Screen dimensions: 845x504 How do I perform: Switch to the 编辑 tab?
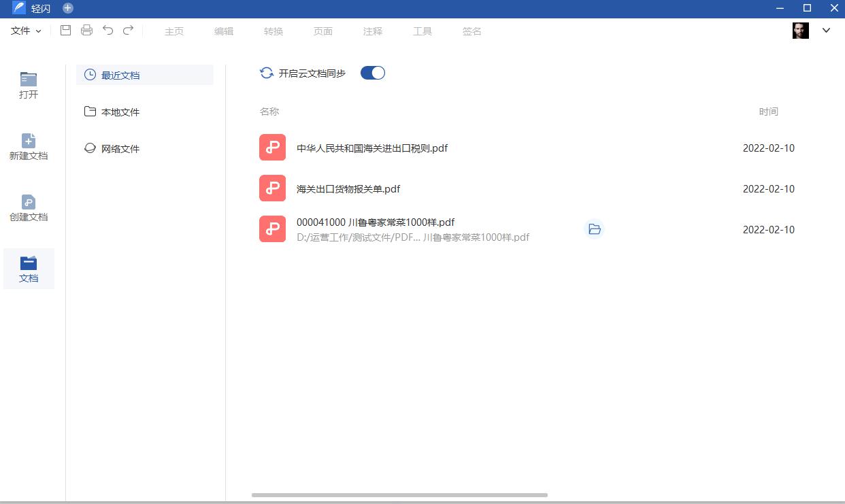(223, 31)
